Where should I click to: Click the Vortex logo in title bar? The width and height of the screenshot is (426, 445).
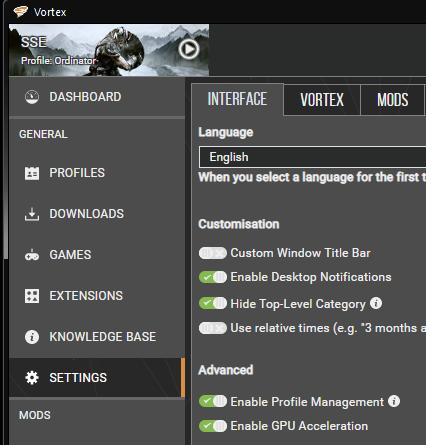[x=20, y=12]
